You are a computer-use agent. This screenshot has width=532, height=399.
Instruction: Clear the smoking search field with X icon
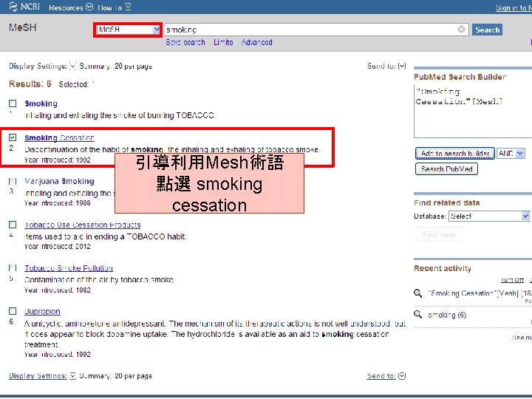pyautogui.click(x=461, y=30)
